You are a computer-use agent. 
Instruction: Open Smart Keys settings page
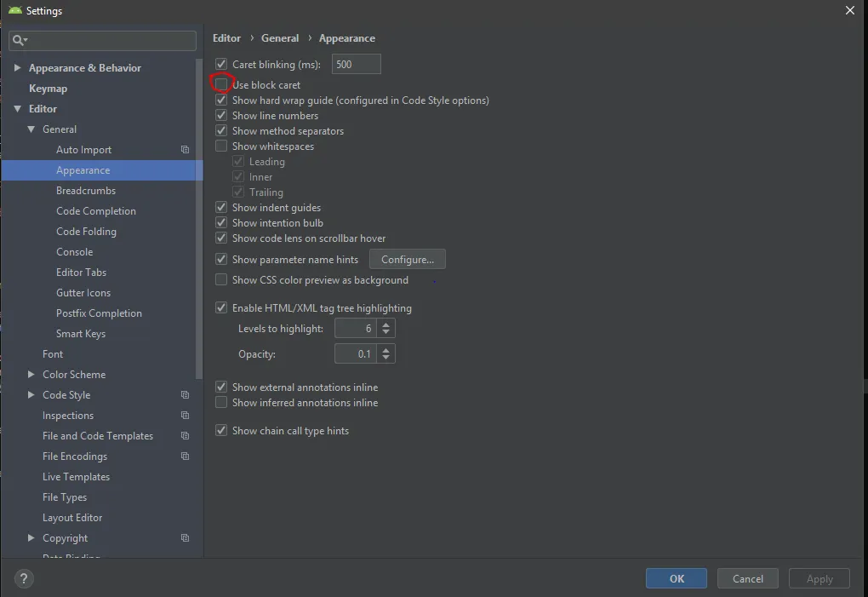pyautogui.click(x=80, y=334)
